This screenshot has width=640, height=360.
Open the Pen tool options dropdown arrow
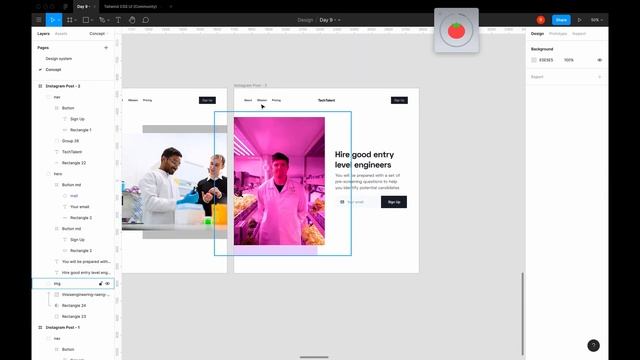tap(108, 20)
